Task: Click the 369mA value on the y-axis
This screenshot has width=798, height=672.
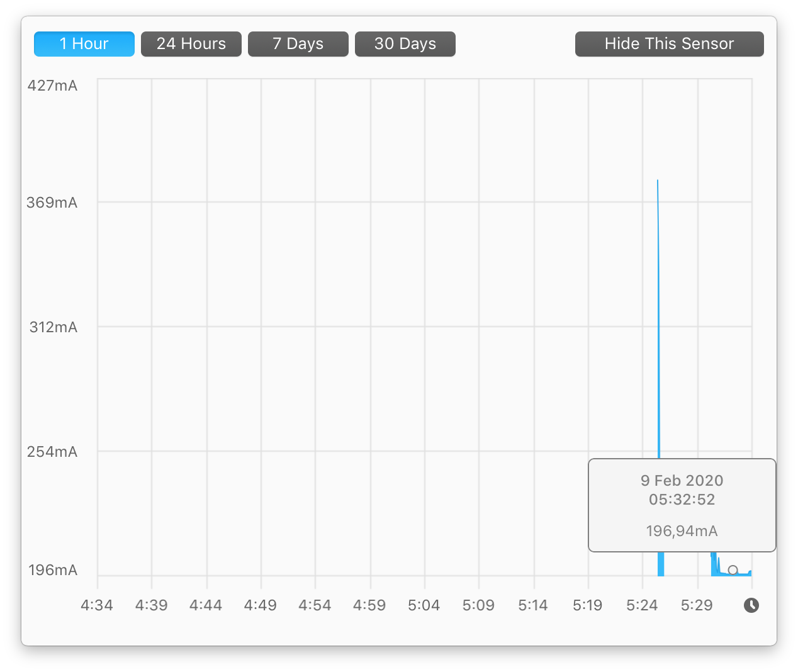Action: [x=53, y=203]
